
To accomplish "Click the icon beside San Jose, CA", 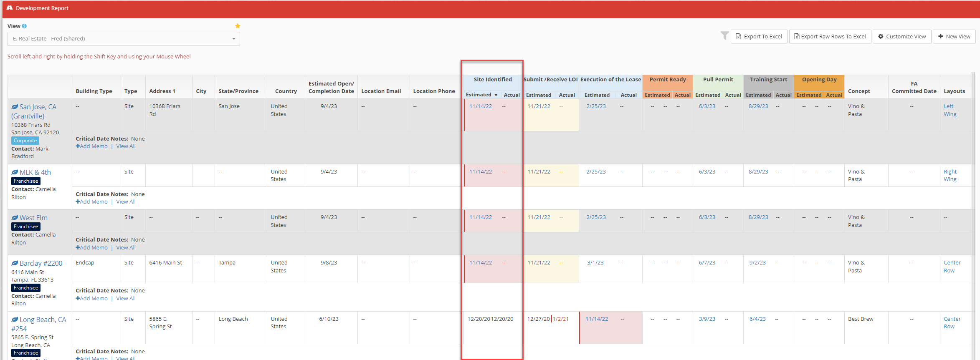I will (15, 107).
